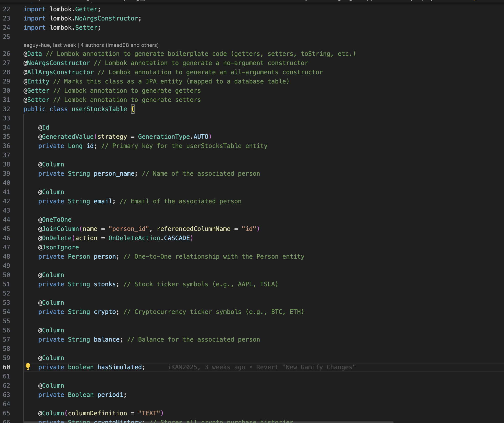
Task: Click the GenerationType.AUTO value
Action: [173, 137]
